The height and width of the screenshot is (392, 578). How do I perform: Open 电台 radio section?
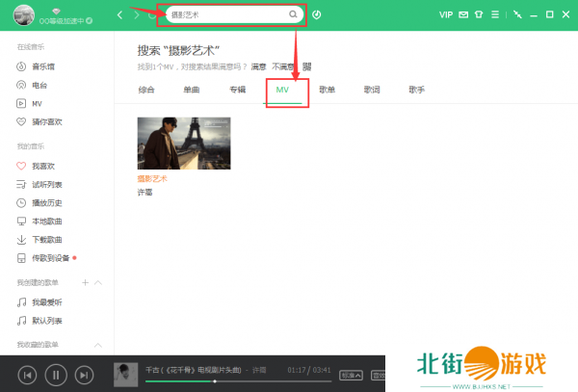39,85
